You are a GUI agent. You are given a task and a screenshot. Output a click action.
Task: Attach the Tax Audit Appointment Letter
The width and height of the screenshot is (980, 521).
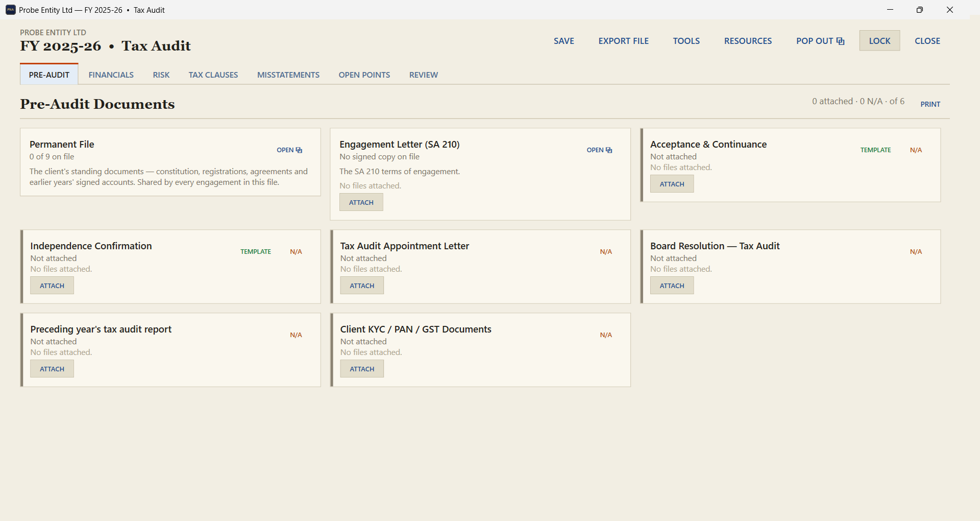point(362,286)
